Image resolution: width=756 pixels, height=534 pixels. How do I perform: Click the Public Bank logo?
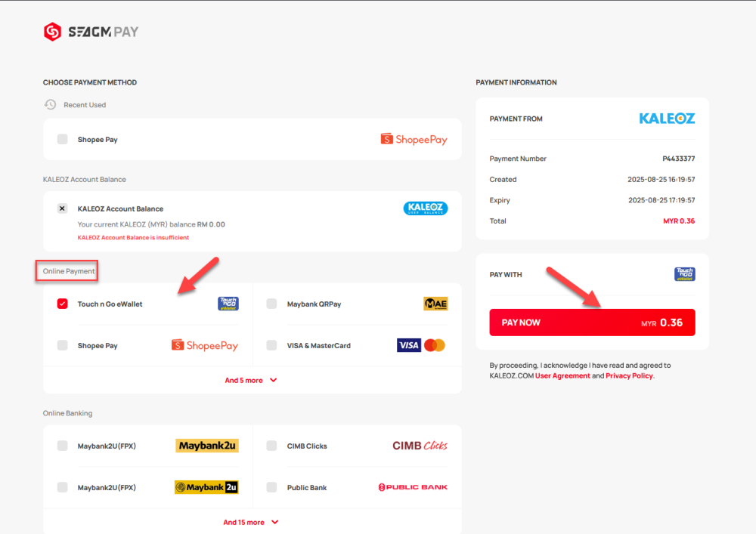413,487
